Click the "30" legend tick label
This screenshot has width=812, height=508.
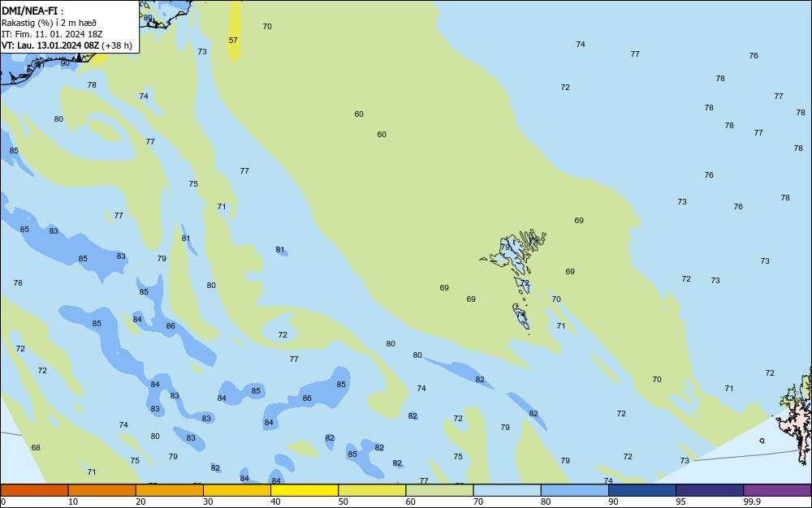tap(208, 502)
